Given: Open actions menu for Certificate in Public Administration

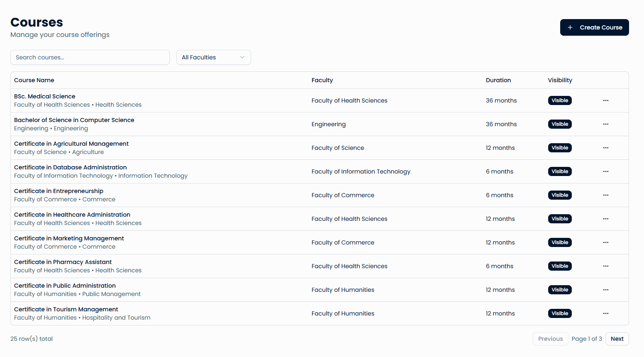Looking at the screenshot, I should [605, 289].
